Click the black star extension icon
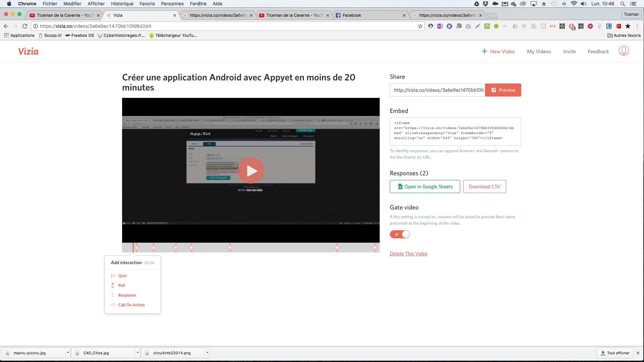 628,26
